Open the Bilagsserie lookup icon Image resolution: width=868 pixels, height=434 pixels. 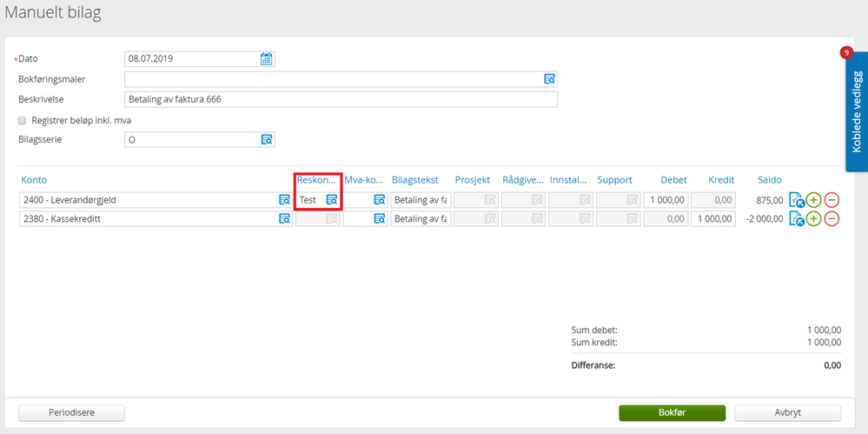coord(267,139)
